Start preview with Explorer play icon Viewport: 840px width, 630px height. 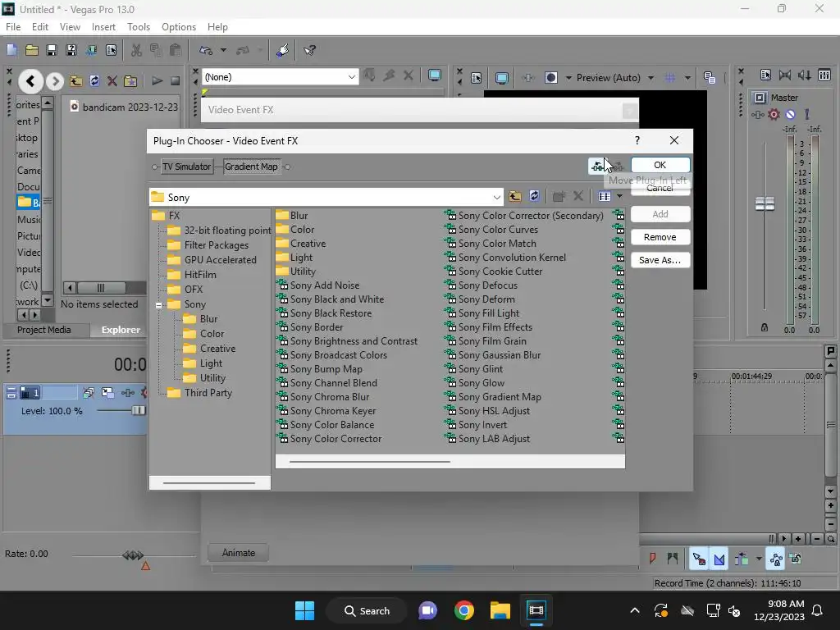coord(157,81)
